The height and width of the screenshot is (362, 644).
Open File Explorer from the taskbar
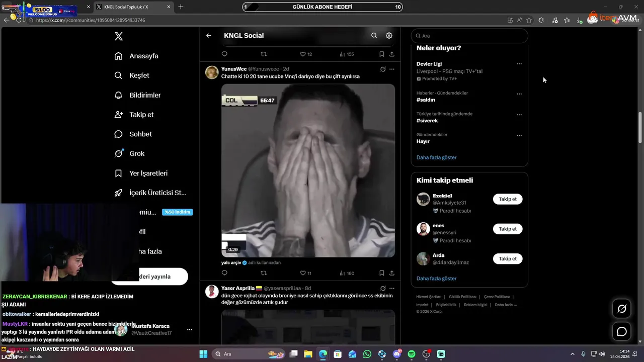click(x=308, y=354)
